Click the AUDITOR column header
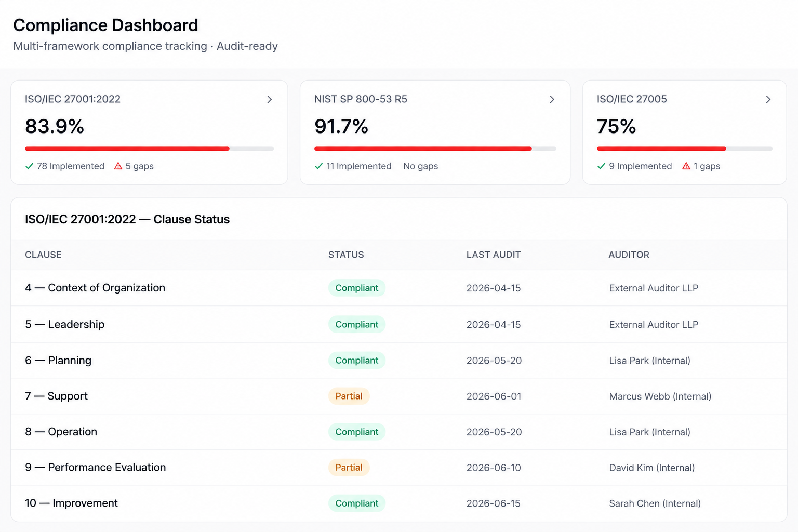This screenshot has height=532, width=798. click(629, 255)
